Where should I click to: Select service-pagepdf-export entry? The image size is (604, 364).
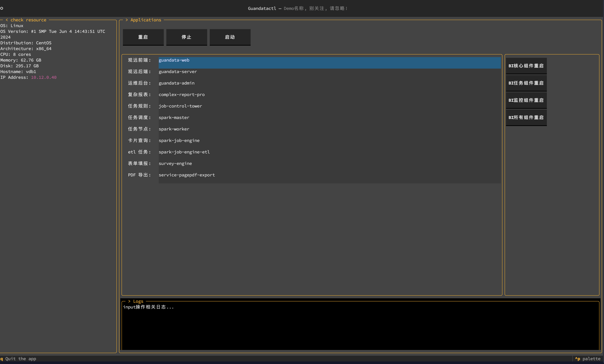click(187, 175)
